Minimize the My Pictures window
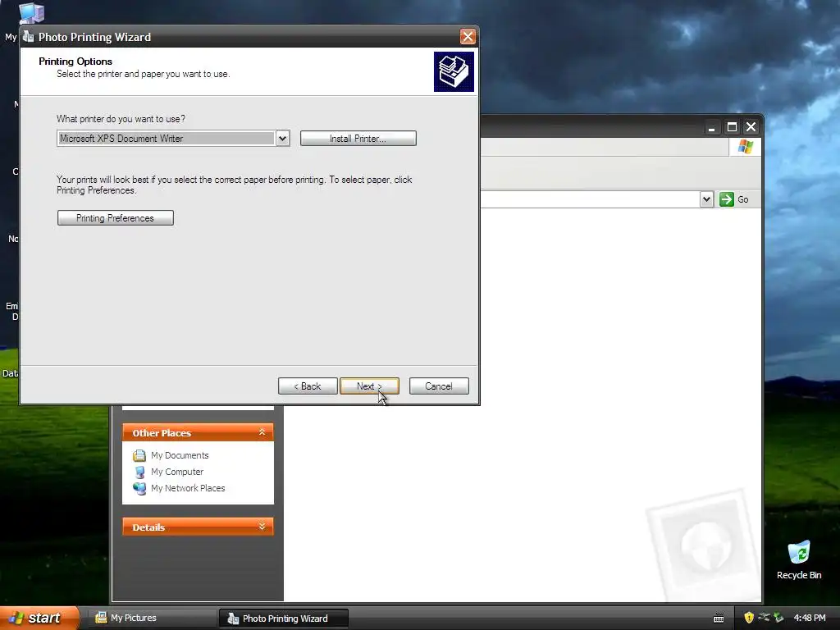Image resolution: width=840 pixels, height=630 pixels. (x=711, y=127)
